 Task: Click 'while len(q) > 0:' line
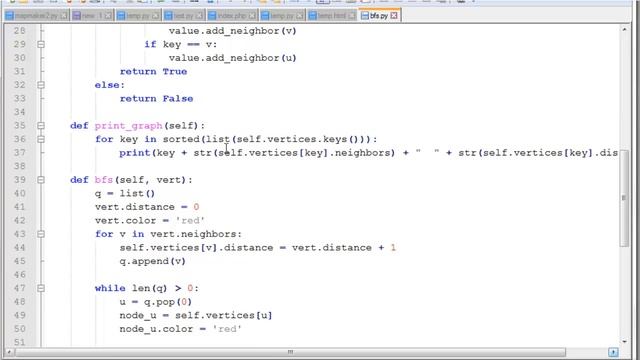(147, 288)
